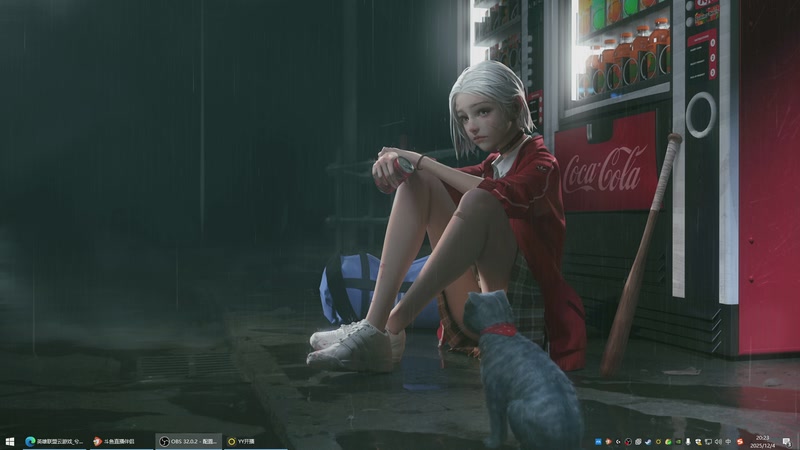Open the volume speaker tray icon
The height and width of the screenshot is (450, 800).
click(718, 442)
